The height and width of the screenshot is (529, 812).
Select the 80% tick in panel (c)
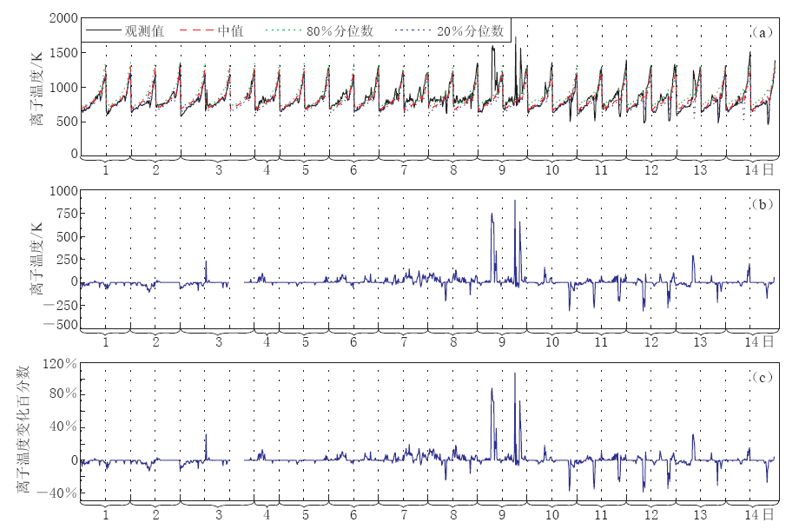click(63, 393)
